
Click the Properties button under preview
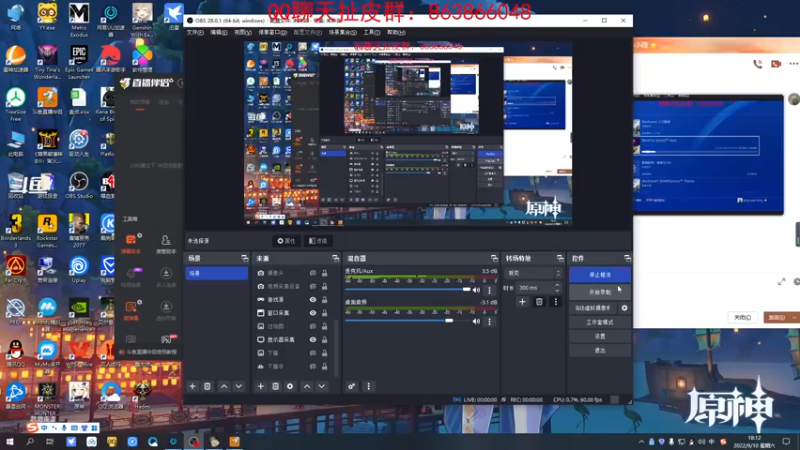(286, 241)
